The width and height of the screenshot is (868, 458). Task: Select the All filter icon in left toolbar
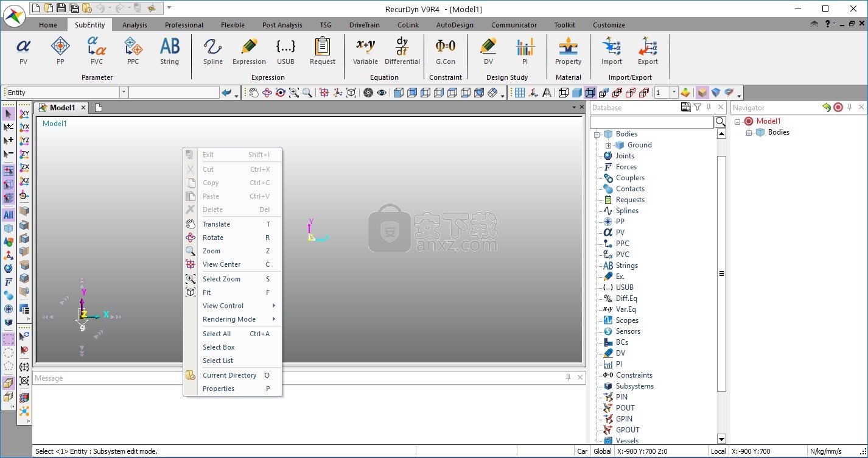(9, 214)
